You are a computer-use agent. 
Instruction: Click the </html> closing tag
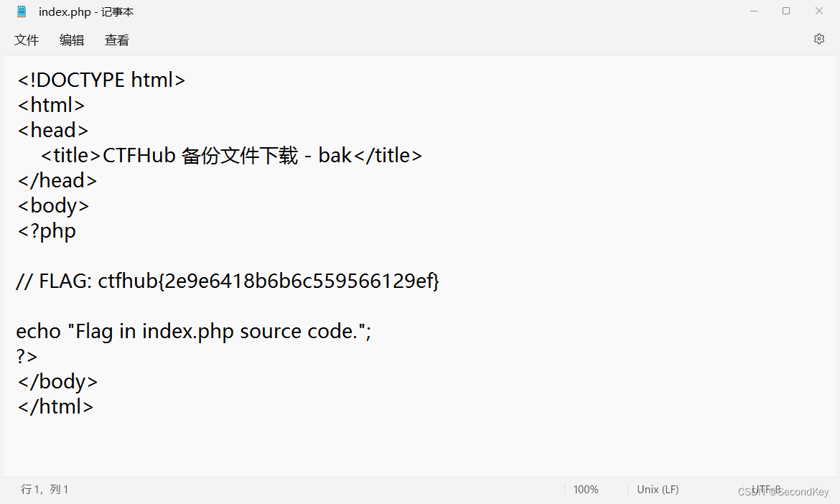coord(55,406)
